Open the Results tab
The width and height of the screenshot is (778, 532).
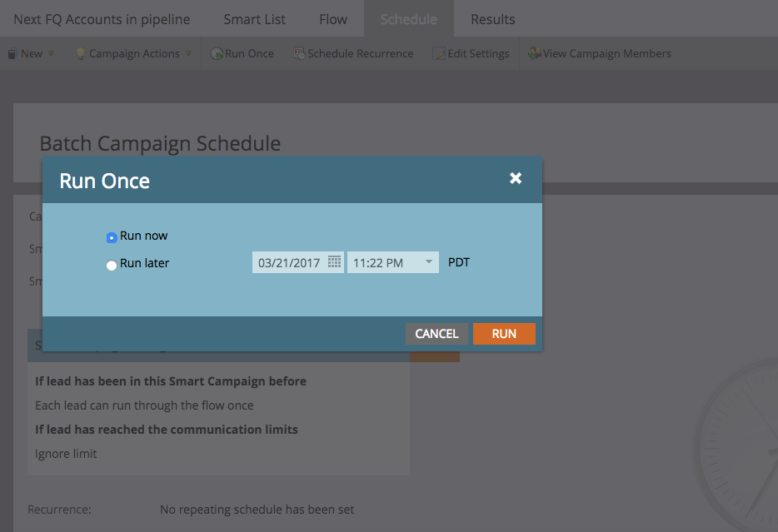point(492,19)
